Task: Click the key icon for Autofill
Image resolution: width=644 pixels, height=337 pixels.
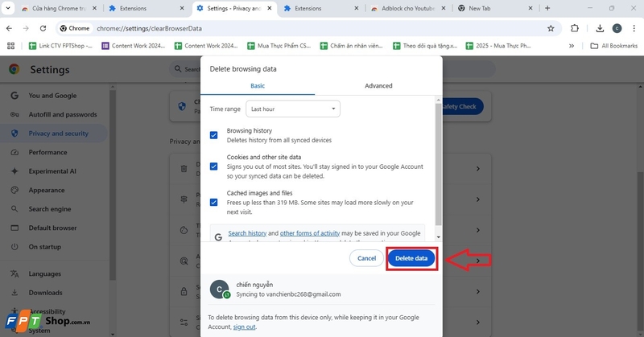Action: pos(14,114)
